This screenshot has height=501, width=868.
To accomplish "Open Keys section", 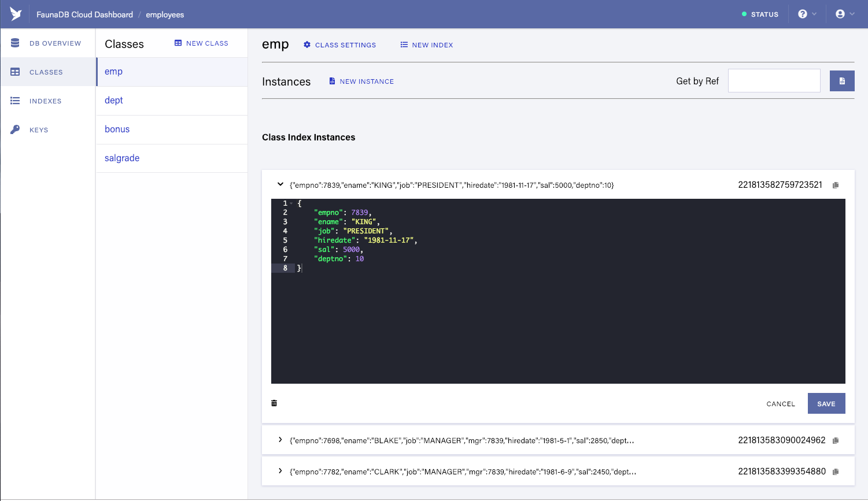I will tap(48, 130).
